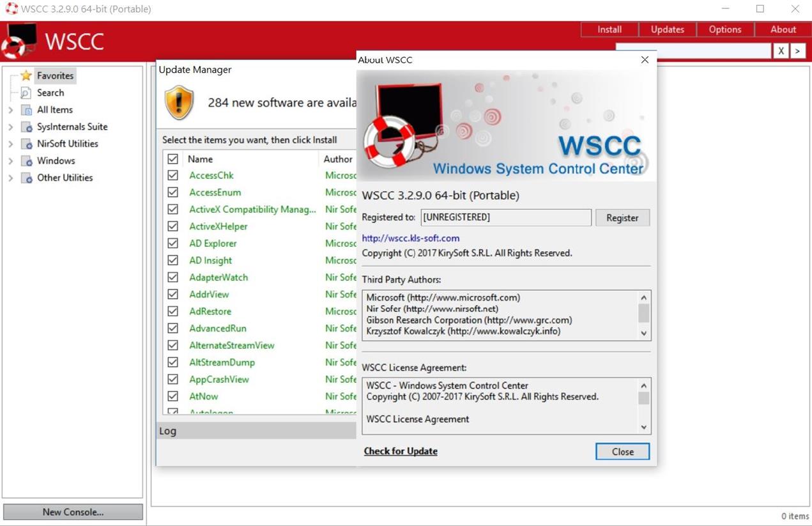Uncheck the AccessEnum checkbox

pos(172,192)
